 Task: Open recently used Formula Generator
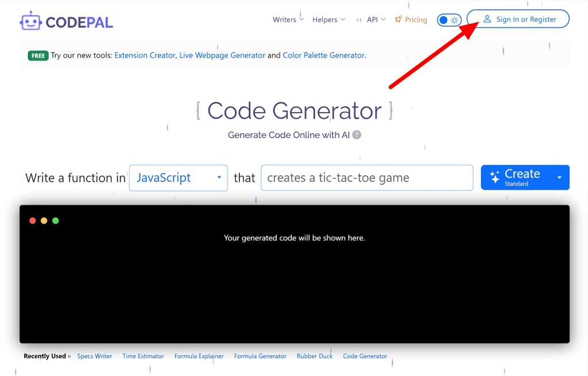260,356
